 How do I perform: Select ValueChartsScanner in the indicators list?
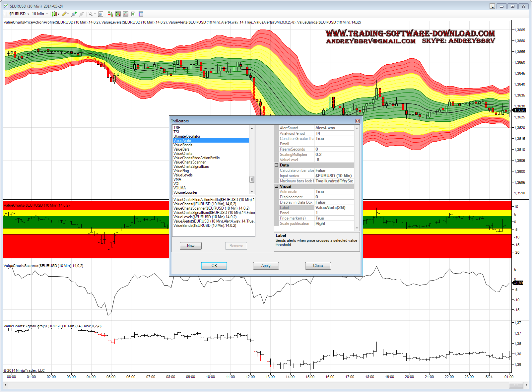tap(189, 162)
